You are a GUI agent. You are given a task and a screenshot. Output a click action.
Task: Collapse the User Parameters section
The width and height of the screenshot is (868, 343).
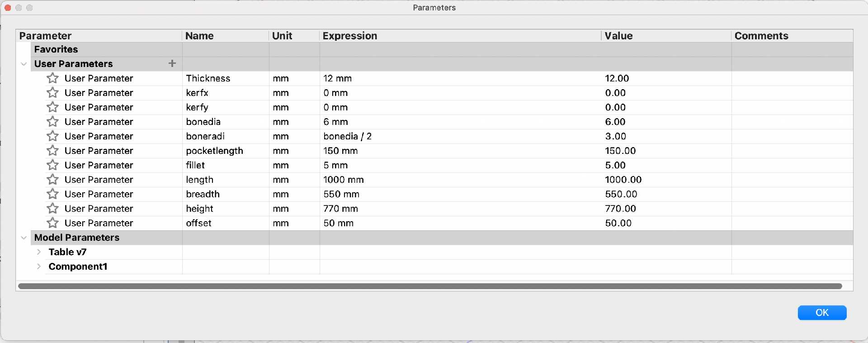(x=24, y=64)
